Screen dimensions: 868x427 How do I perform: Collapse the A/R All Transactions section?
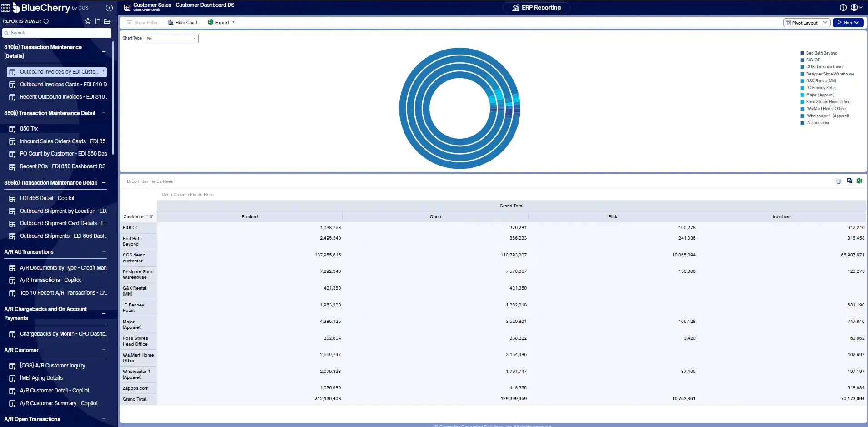coord(104,252)
